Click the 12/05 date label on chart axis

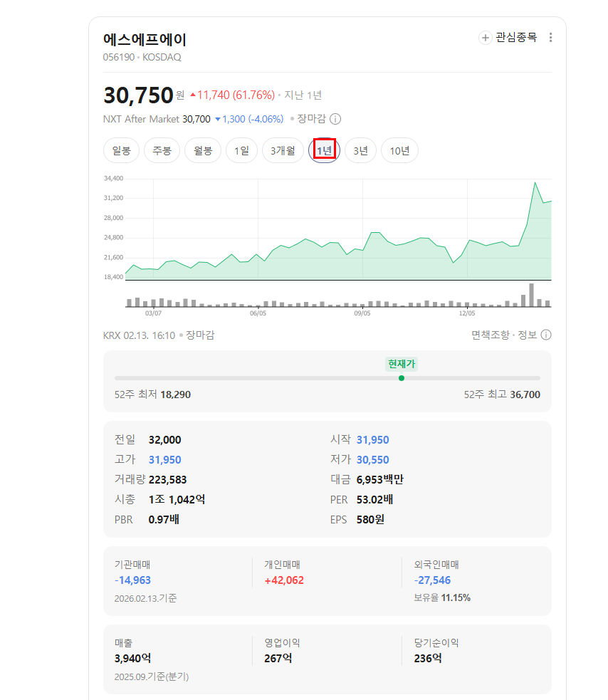point(467,313)
